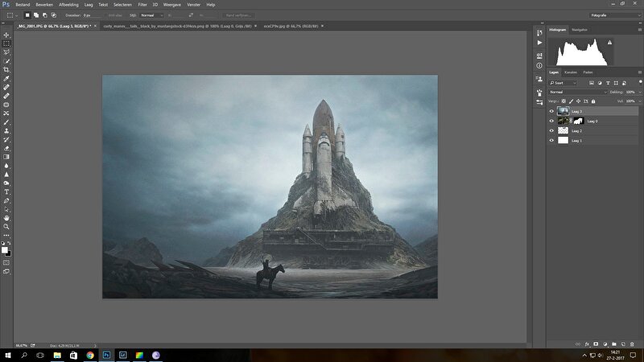Switch to the Paden tab
644x362 pixels.
(x=588, y=72)
